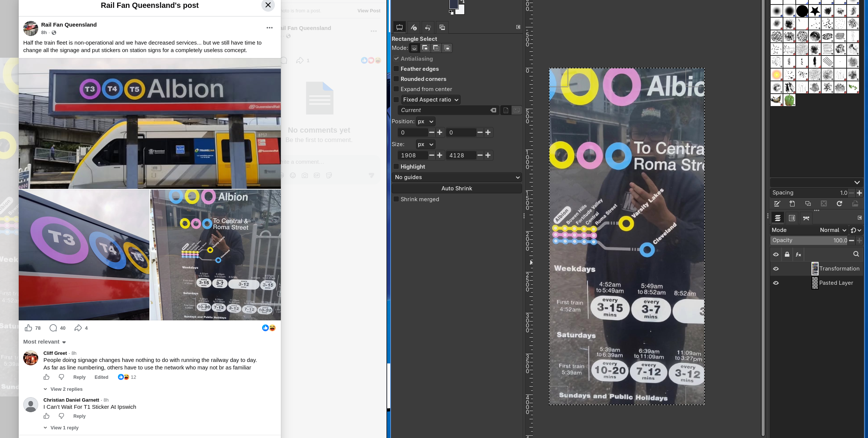
Task: Reset colors to default black and white
Action: pos(451,12)
